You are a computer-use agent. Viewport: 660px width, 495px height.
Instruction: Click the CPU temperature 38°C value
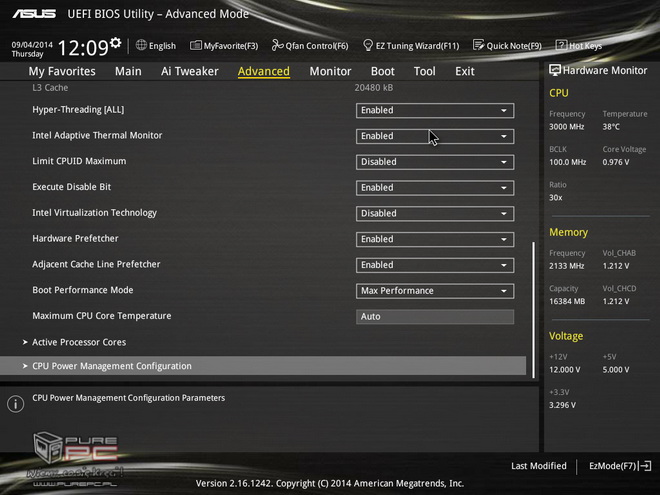click(611, 127)
